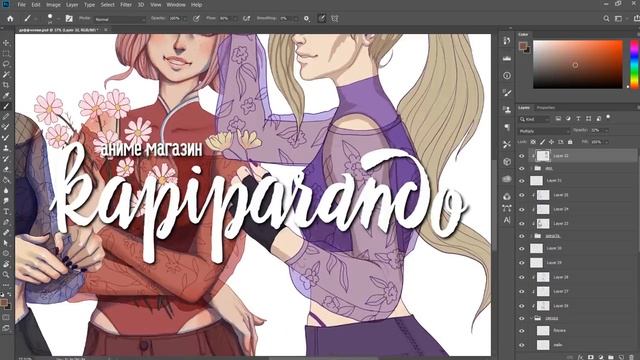Close the open document tab

click(106, 30)
